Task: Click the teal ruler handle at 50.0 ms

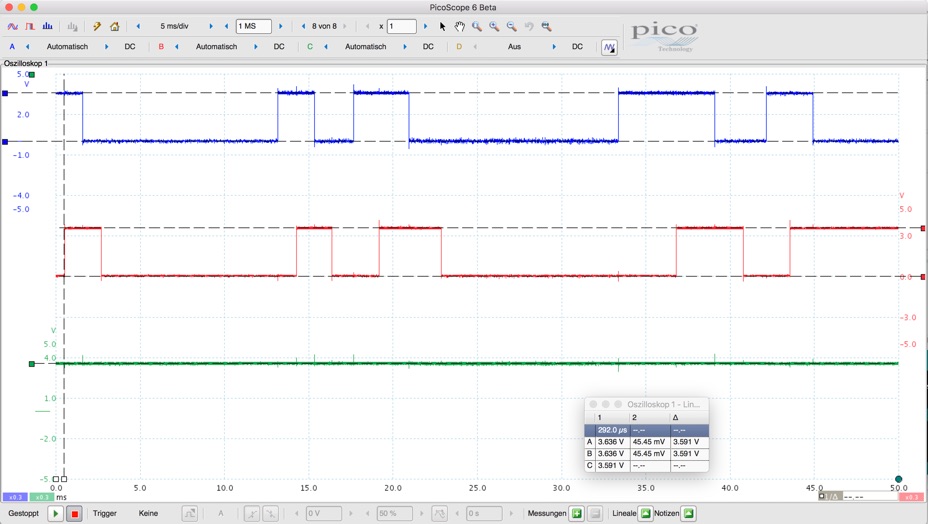Action: tap(898, 479)
